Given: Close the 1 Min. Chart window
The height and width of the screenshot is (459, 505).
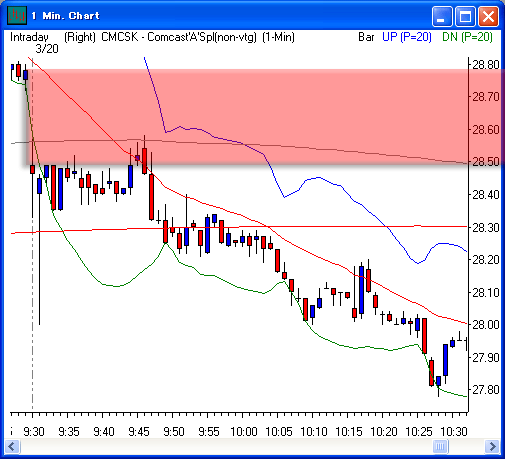Looking at the screenshot, I should coord(488,16).
